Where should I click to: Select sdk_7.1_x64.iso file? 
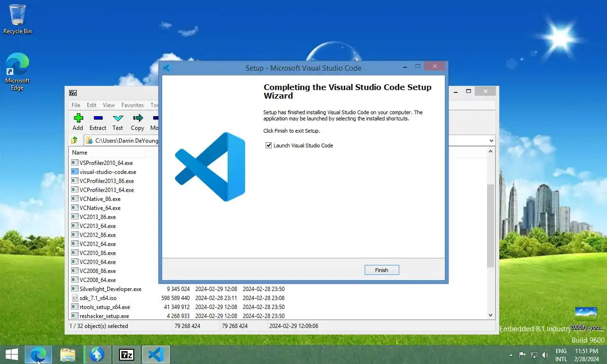pos(98,298)
